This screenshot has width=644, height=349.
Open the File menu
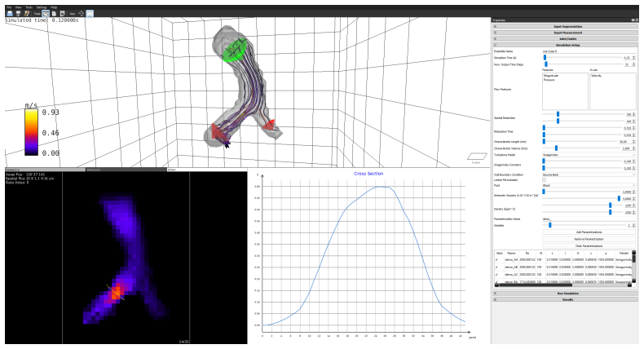point(9,7)
